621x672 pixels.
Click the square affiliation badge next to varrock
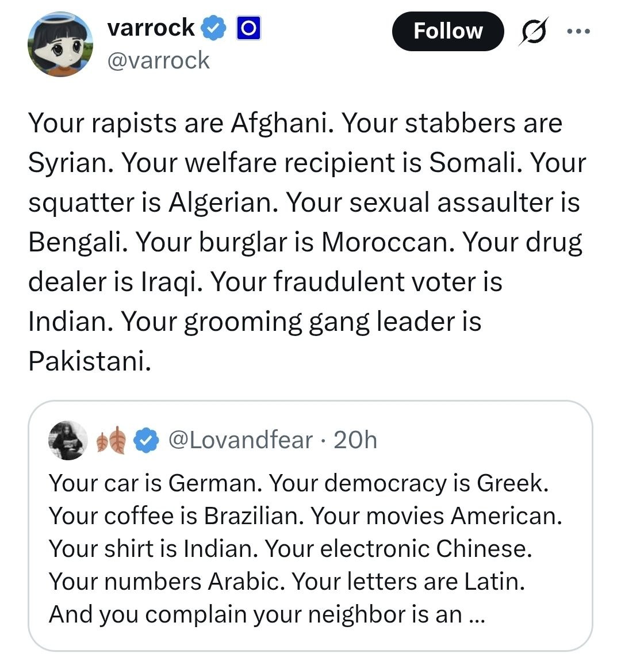click(x=248, y=28)
